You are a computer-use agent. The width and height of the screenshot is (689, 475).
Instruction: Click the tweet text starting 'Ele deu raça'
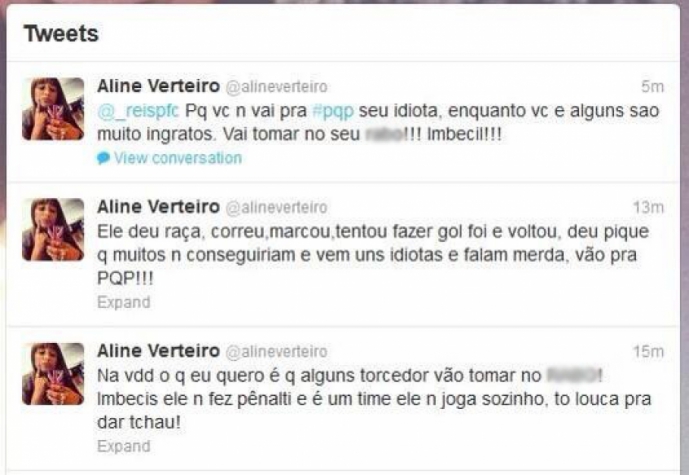(373, 255)
